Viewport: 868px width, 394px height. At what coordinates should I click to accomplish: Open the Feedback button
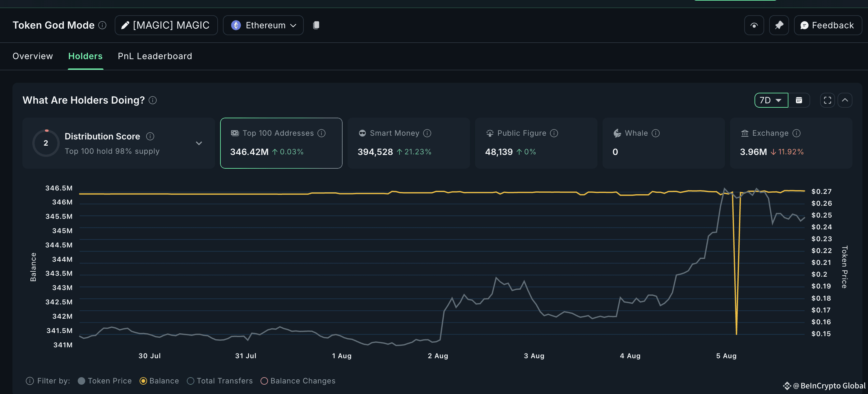click(x=828, y=25)
